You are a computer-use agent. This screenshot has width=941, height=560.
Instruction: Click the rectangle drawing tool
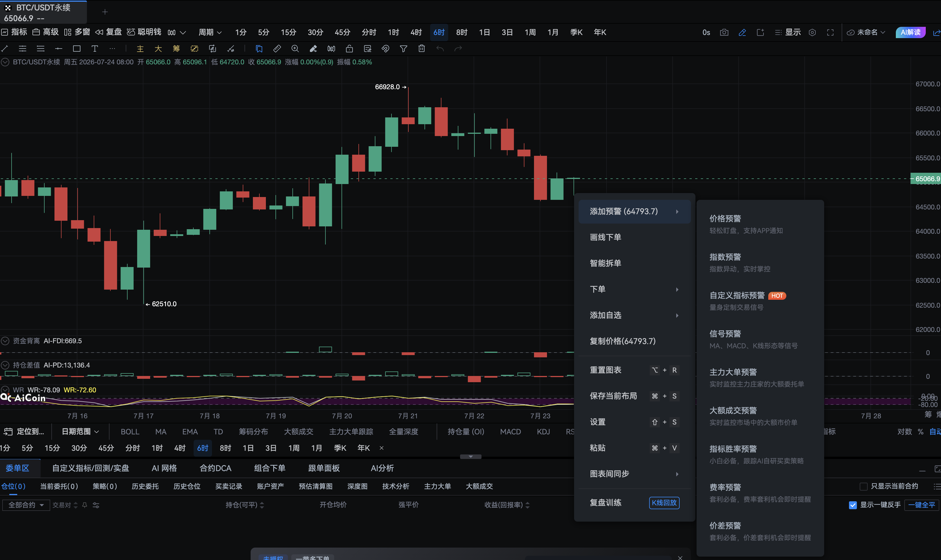tap(76, 49)
